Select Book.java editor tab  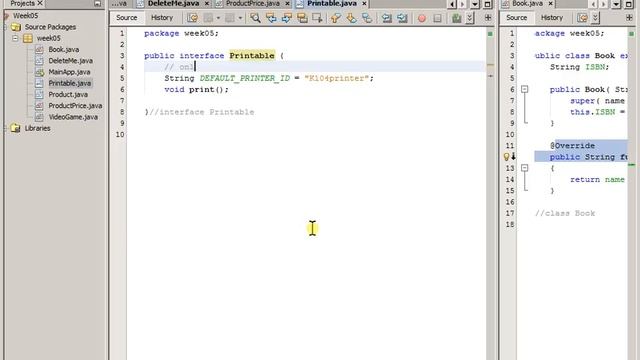[527, 4]
